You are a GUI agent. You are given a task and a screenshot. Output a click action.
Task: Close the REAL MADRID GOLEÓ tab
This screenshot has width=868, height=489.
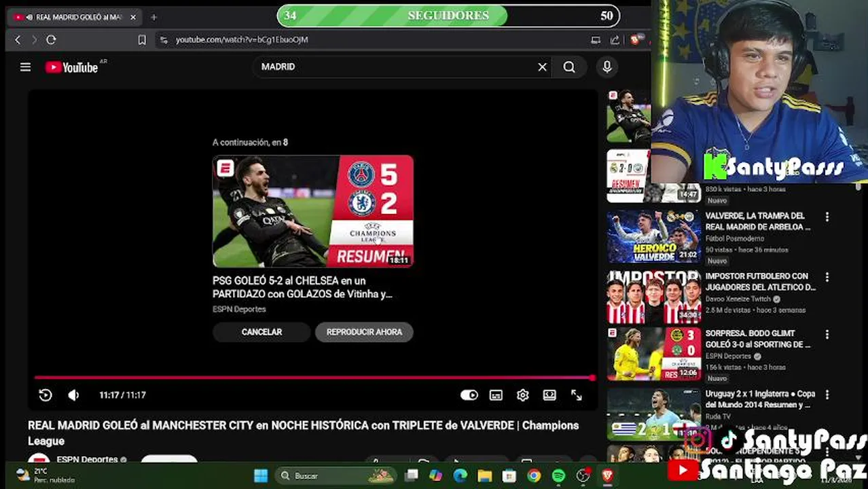(x=133, y=17)
